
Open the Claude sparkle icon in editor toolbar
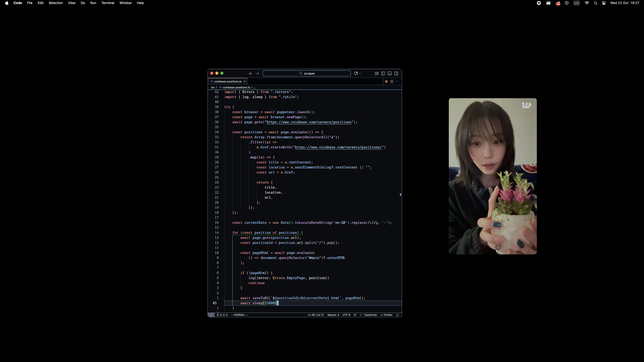tap(386, 81)
